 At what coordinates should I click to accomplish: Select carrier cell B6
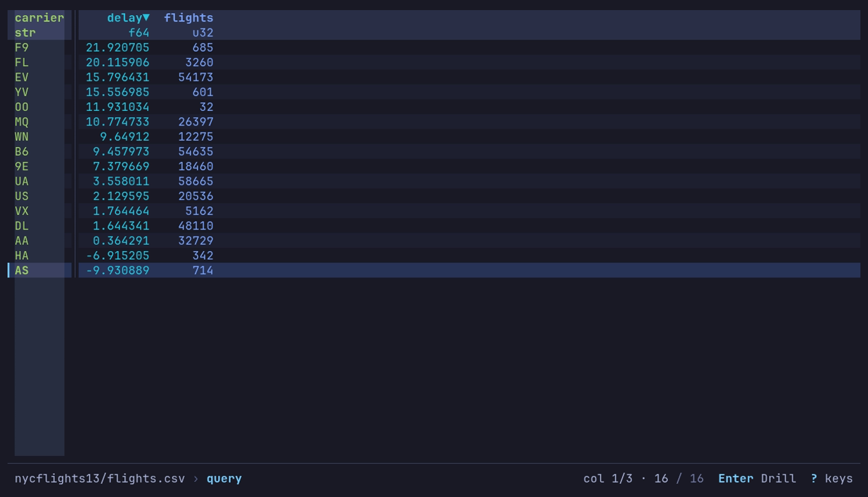click(21, 151)
